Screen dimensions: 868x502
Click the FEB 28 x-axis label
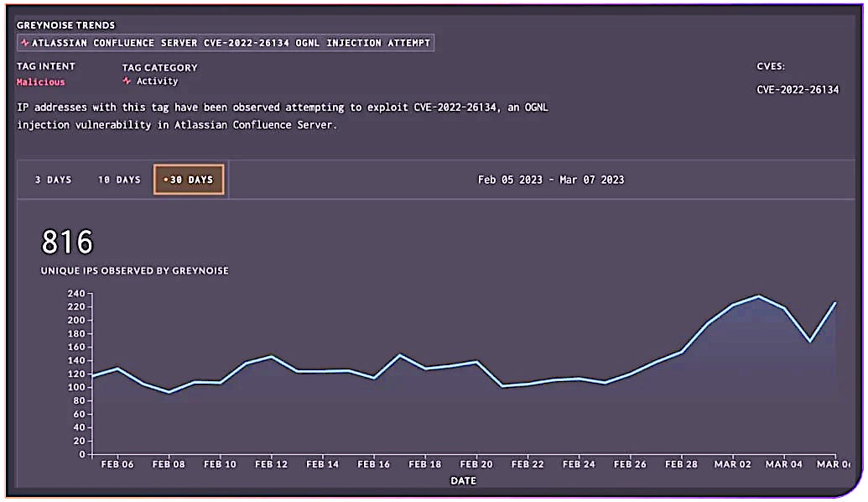coord(680,464)
